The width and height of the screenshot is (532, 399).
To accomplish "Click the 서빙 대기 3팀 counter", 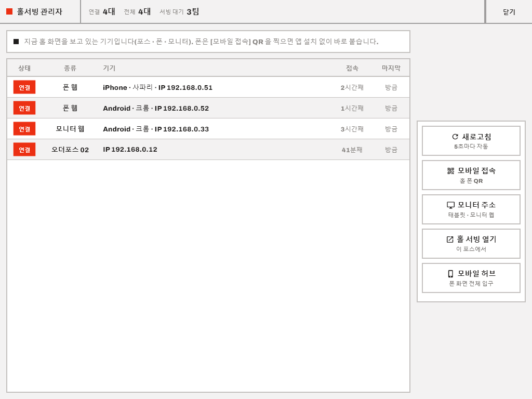I will (179, 11).
